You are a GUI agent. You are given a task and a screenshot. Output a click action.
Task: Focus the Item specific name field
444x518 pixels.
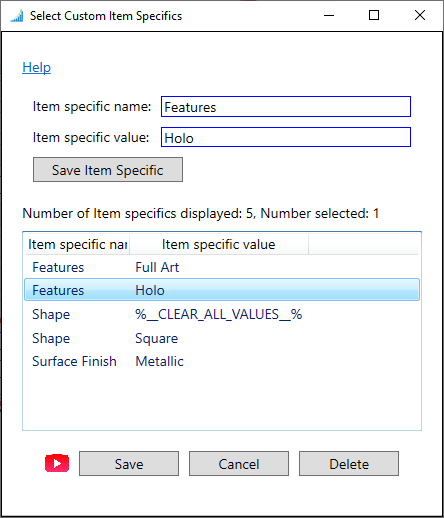point(286,107)
